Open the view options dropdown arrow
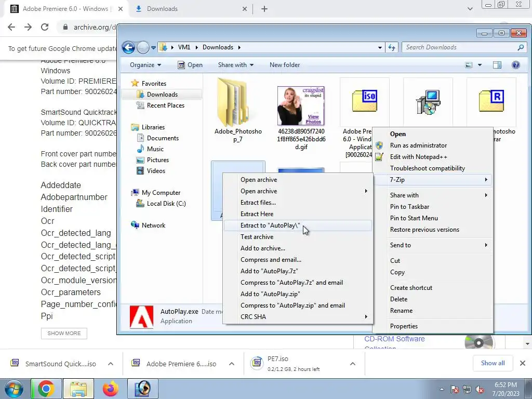This screenshot has width=532, height=399. tap(480, 65)
